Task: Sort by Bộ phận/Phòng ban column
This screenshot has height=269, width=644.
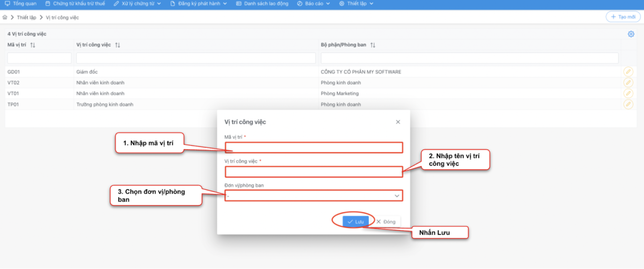Action: coord(373,45)
